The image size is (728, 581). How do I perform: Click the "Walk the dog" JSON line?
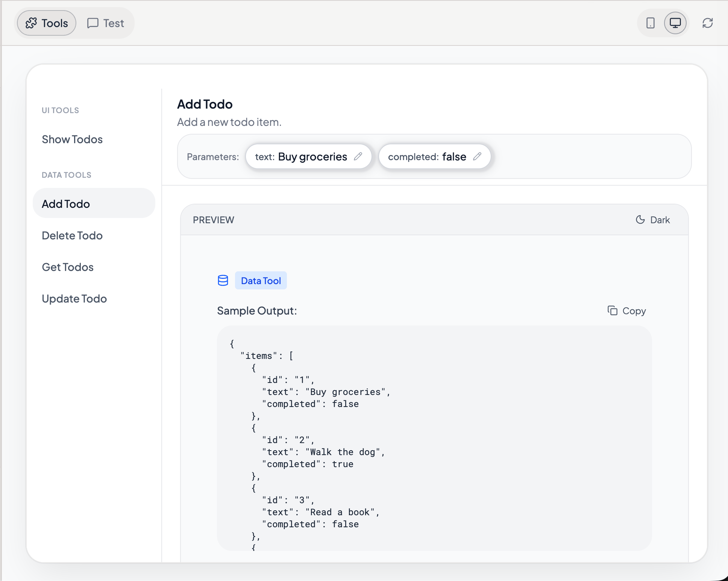point(324,452)
